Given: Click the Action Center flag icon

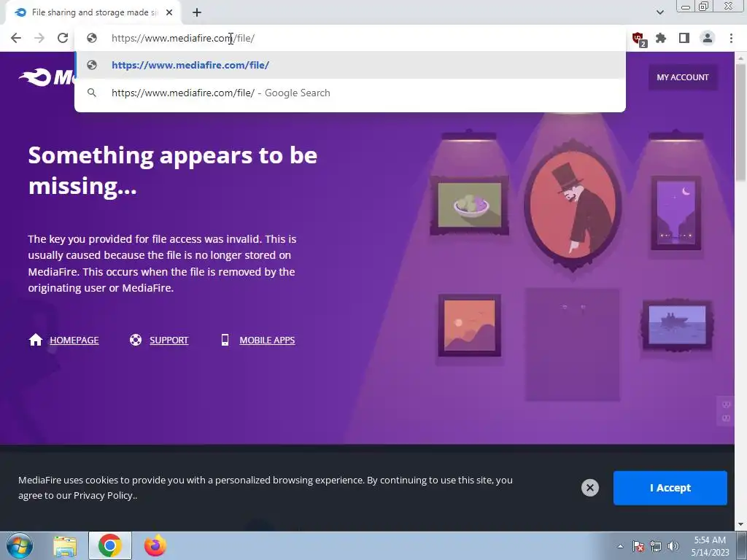Looking at the screenshot, I should (x=638, y=546).
